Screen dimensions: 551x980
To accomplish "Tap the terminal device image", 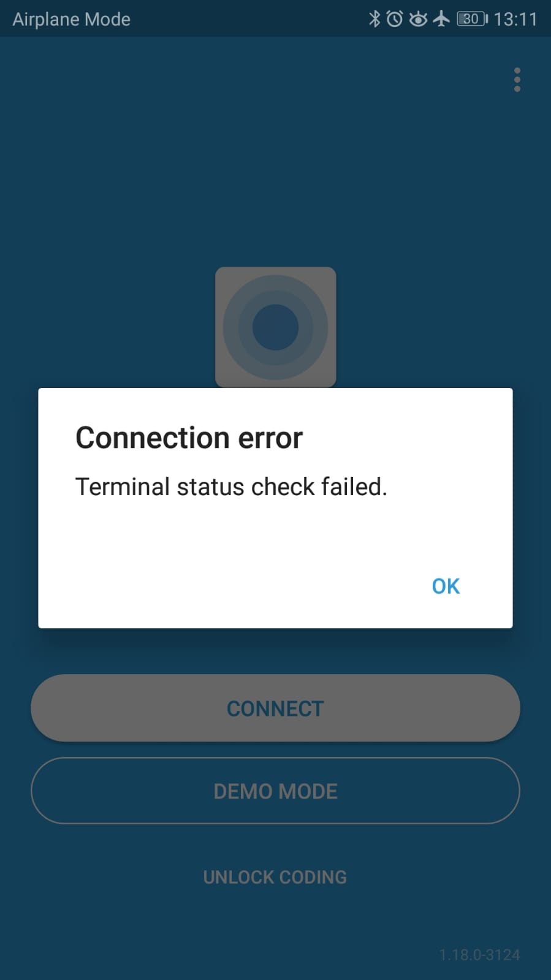I will [x=275, y=327].
